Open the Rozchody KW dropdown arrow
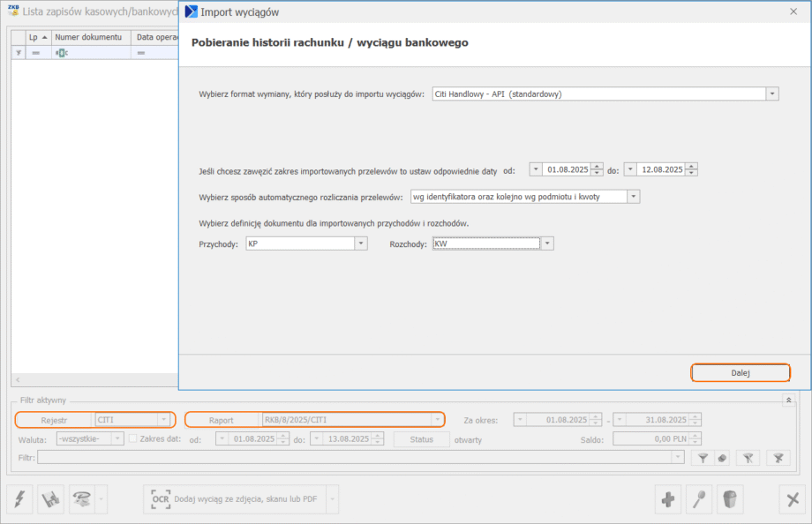 [x=547, y=243]
